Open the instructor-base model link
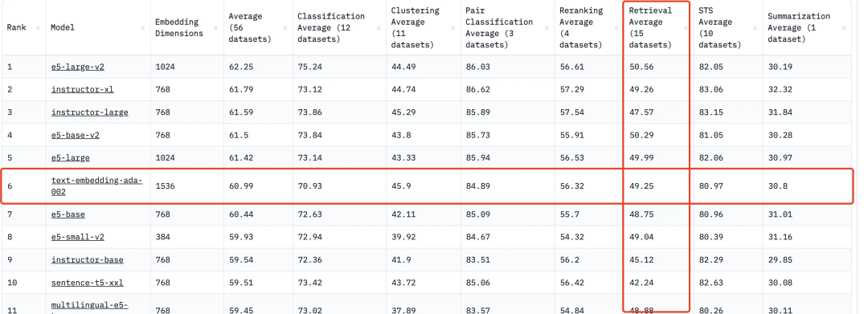This screenshot has height=314, width=868. pos(87,260)
